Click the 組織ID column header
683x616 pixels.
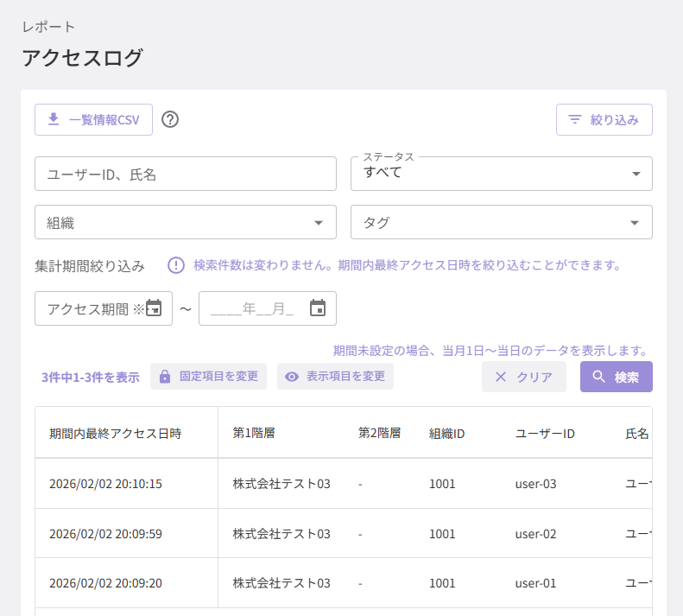coord(447,434)
